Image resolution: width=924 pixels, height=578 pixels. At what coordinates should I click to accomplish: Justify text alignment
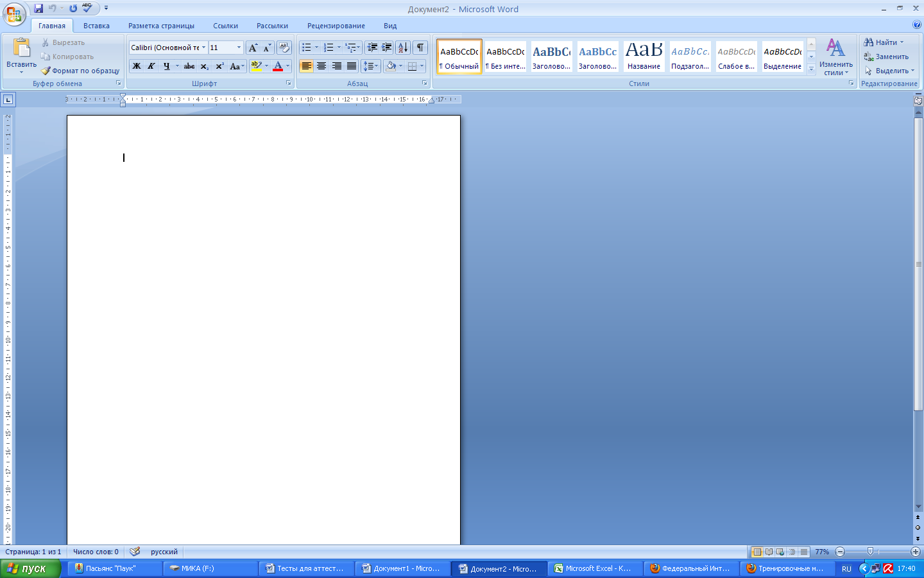pyautogui.click(x=351, y=66)
